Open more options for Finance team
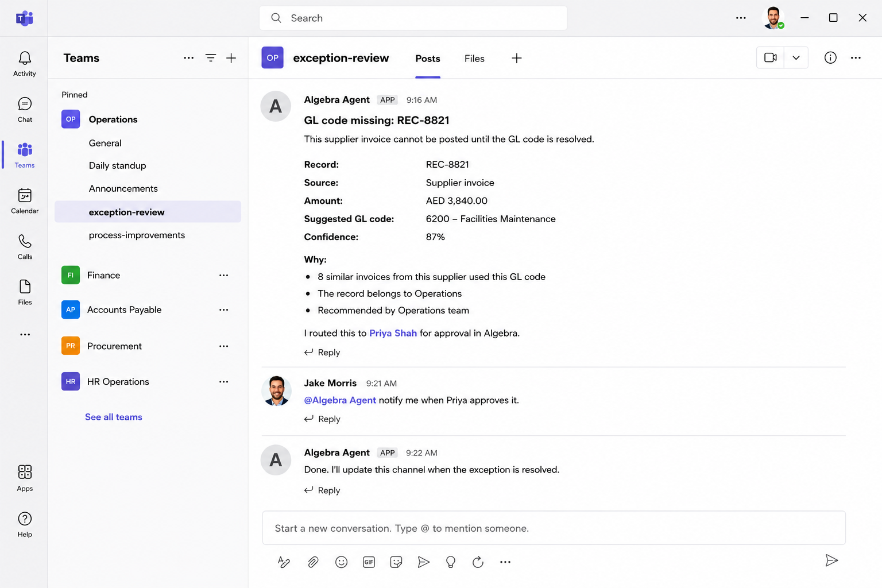Viewport: 882px width, 588px height. coord(223,275)
